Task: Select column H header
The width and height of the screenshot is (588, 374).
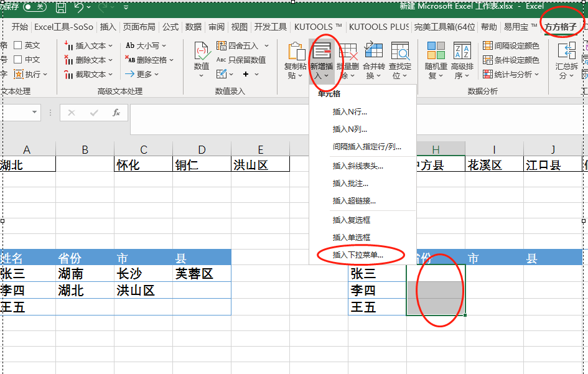Action: [436, 150]
